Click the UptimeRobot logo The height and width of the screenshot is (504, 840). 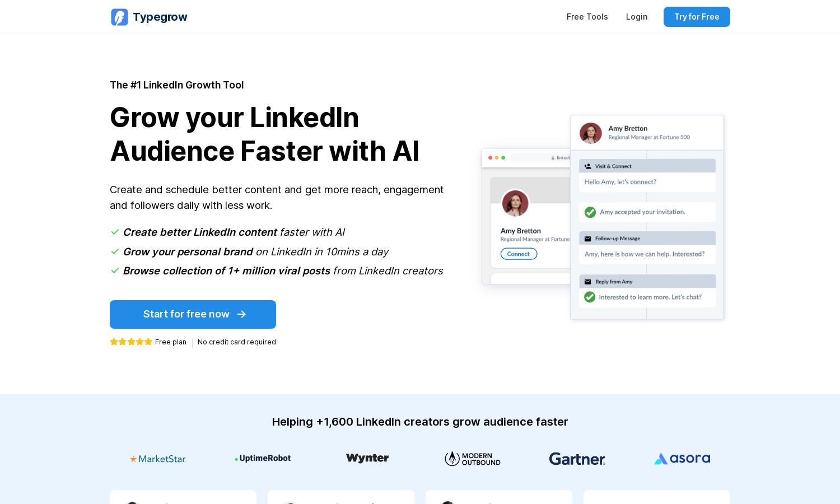coord(263,458)
